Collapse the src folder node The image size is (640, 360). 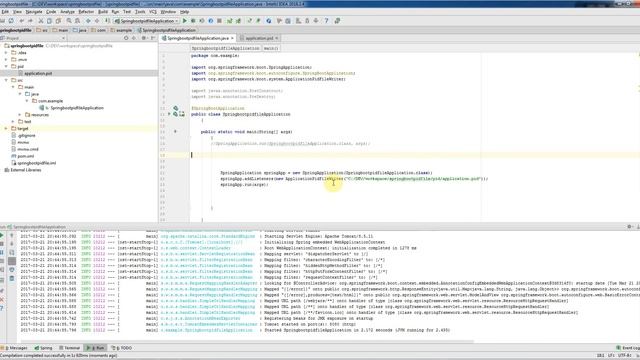[6, 80]
